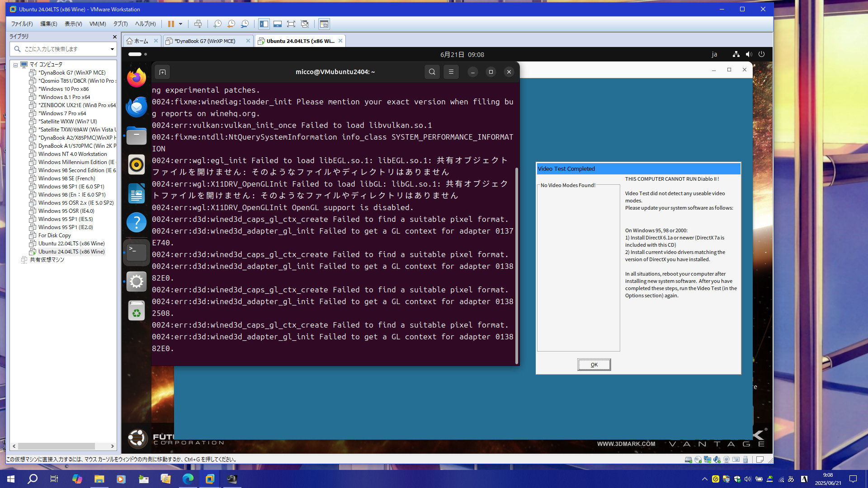Open Rhythmbox from the Ubuntu dock

136,164
